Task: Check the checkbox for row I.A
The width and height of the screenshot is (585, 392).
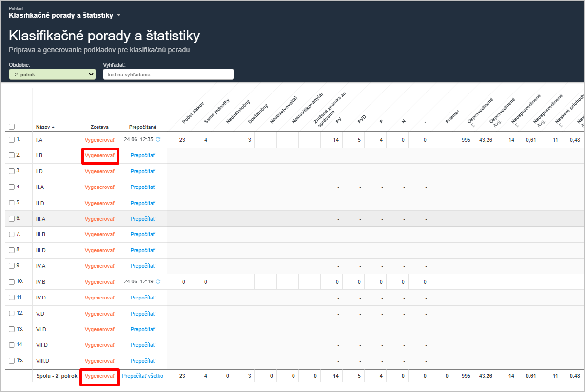Action: point(12,140)
